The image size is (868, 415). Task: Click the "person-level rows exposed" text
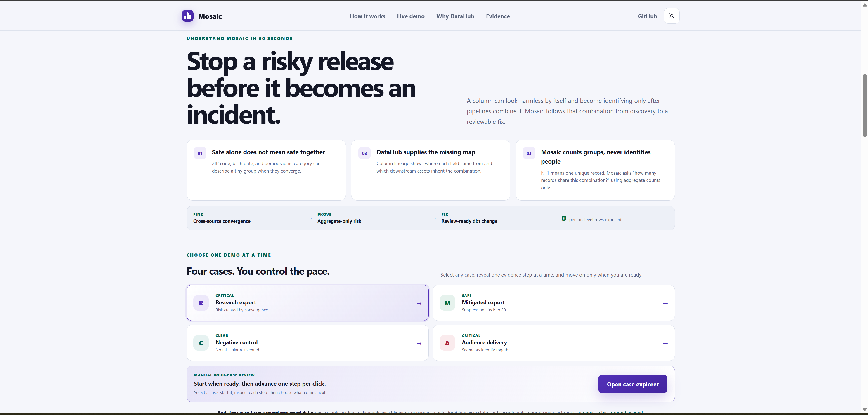tap(595, 219)
